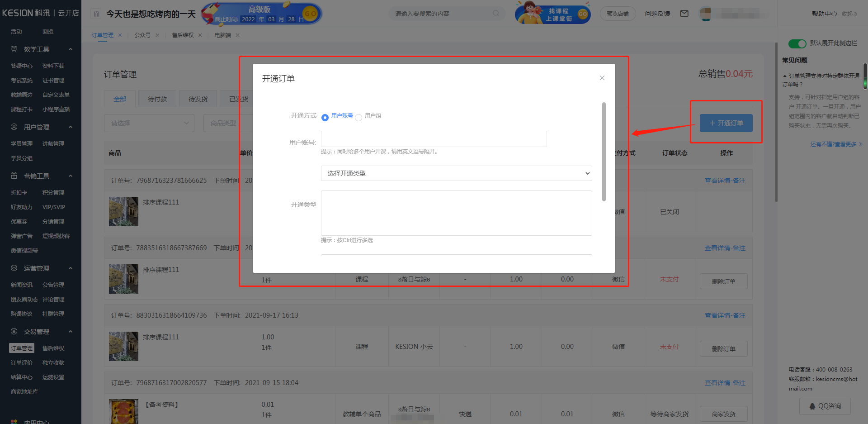The image size is (868, 424).
Task: Open the 选择开通类型 dropdown
Action: tap(456, 173)
